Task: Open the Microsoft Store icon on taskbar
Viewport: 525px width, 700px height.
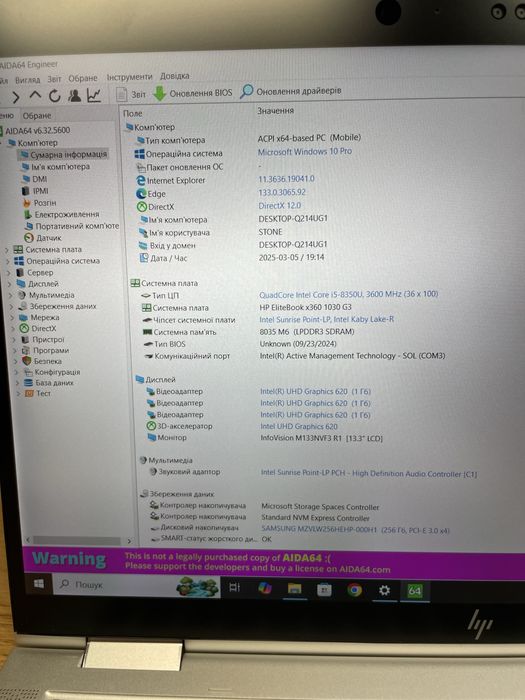Action: point(324,590)
